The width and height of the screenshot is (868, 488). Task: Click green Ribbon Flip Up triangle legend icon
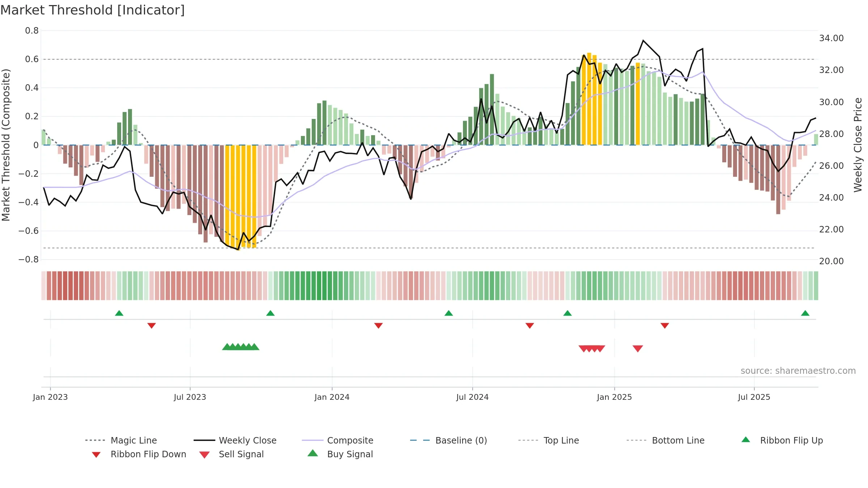(746, 440)
